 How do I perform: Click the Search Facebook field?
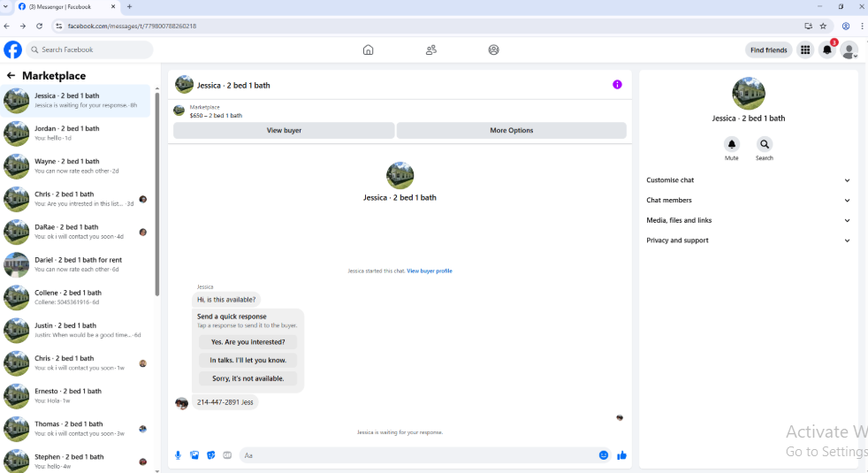(x=89, y=50)
